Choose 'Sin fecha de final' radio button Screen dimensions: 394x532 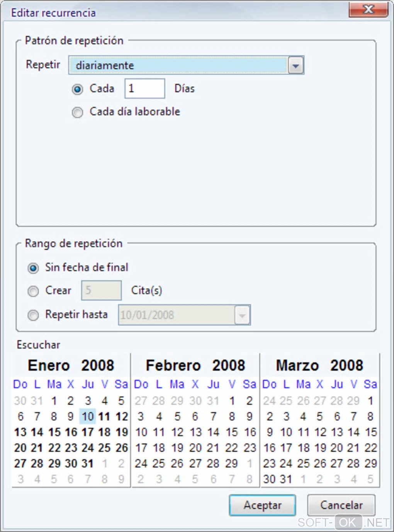33,268
